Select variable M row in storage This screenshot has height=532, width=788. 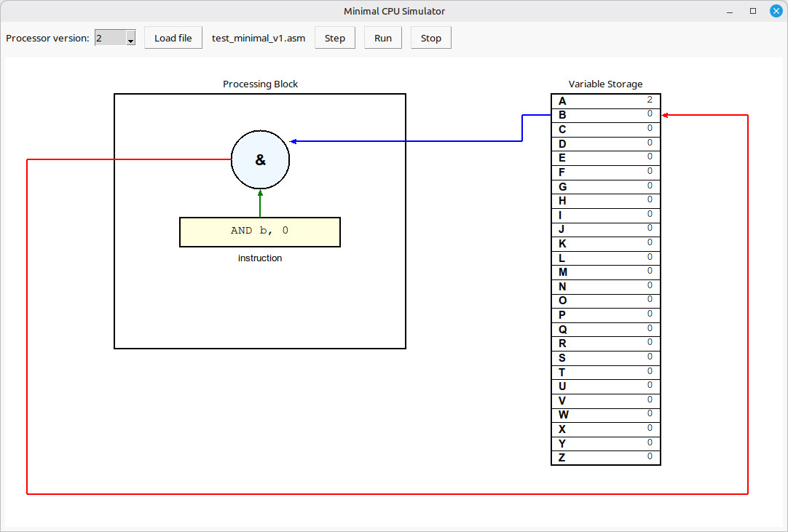click(606, 272)
